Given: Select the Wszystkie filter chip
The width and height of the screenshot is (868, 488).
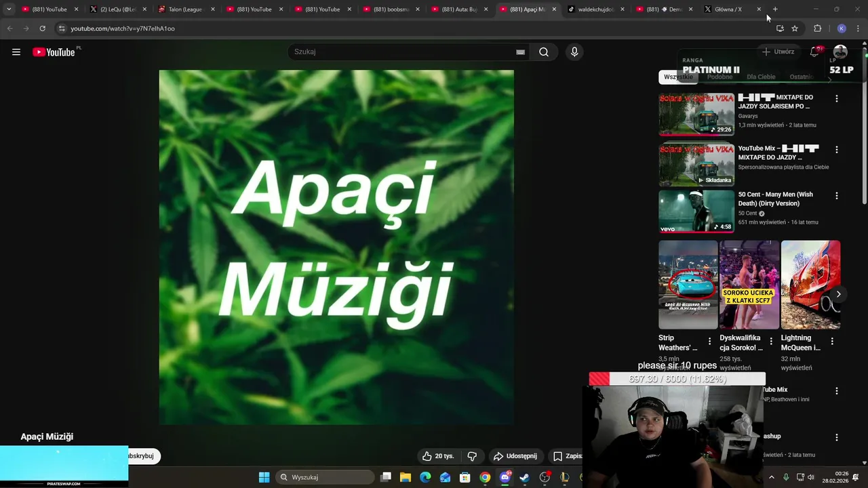Looking at the screenshot, I should click(x=678, y=77).
